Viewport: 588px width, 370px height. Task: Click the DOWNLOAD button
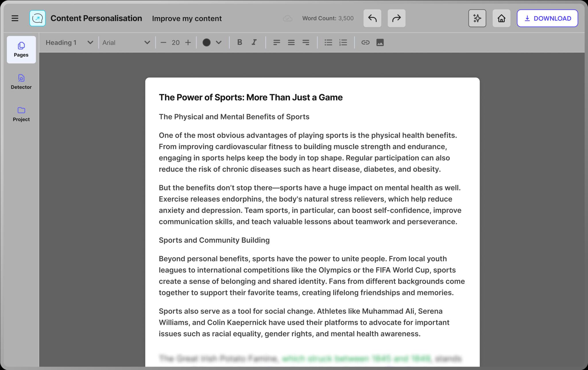547,18
